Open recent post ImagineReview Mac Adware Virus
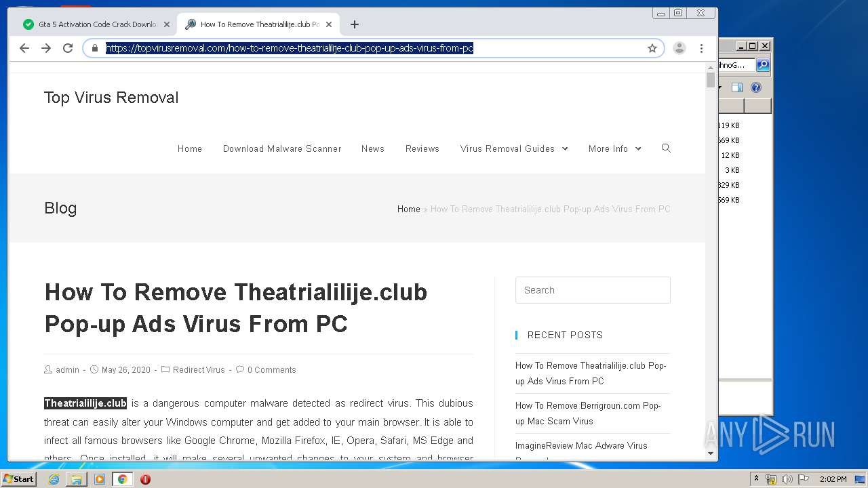Screen dimensions: 868x488 (x=581, y=446)
